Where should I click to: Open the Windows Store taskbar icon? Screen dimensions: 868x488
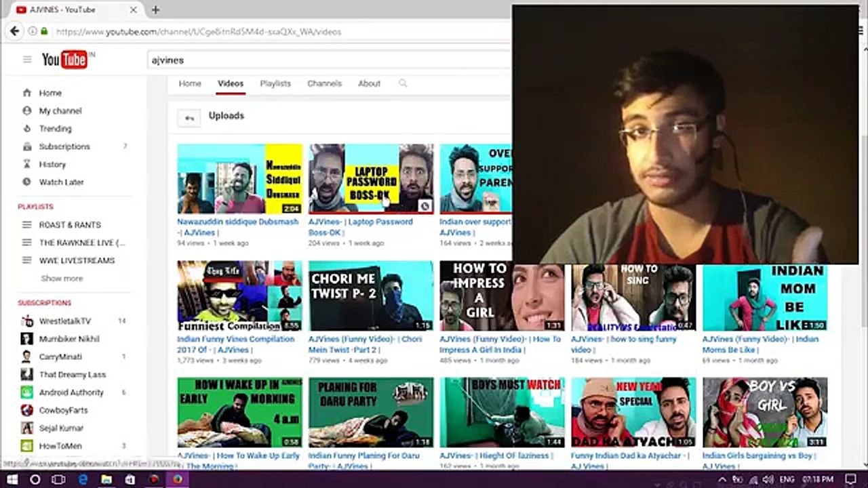click(x=130, y=479)
